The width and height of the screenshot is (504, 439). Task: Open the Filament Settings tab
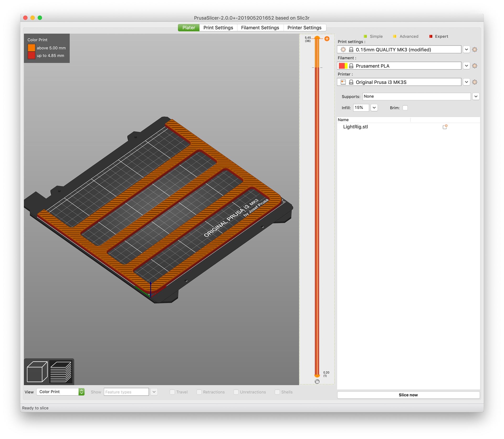pos(260,28)
